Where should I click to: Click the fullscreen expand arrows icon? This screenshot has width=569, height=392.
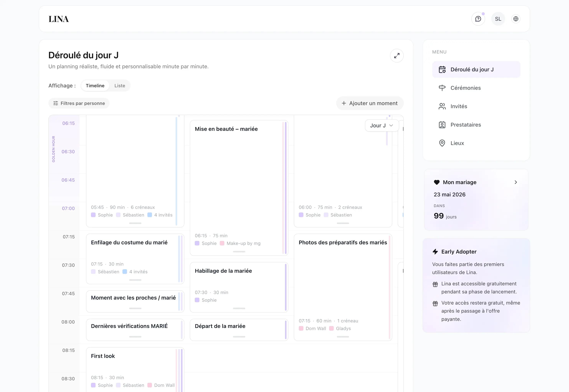point(396,56)
